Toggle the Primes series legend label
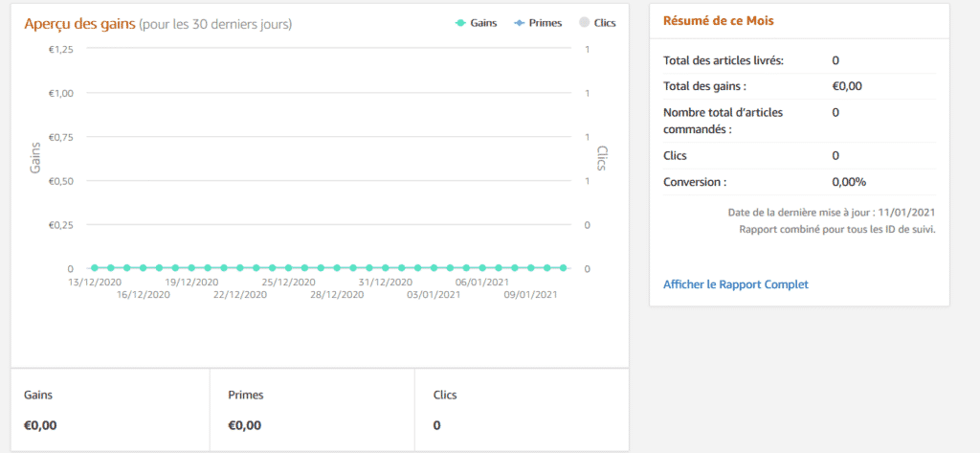Viewport: 980px width, 453px height. 546,22
